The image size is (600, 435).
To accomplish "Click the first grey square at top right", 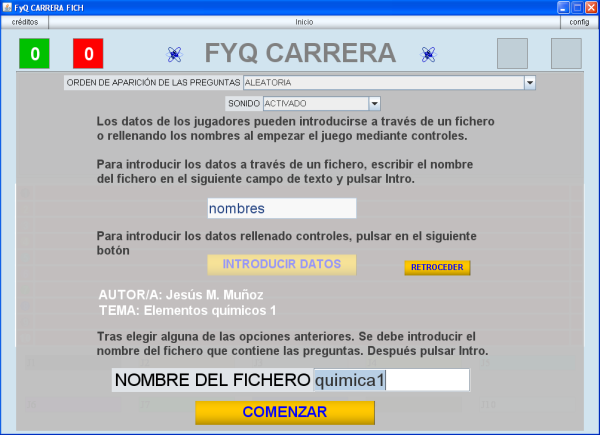I will (512, 53).
